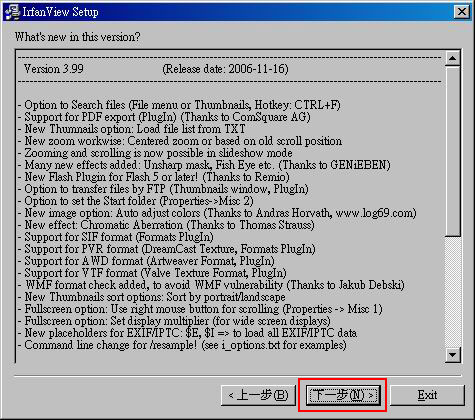This screenshot has width=475, height=420.
Task: Click the 'What's new in this version?' label
Action: 78,37
